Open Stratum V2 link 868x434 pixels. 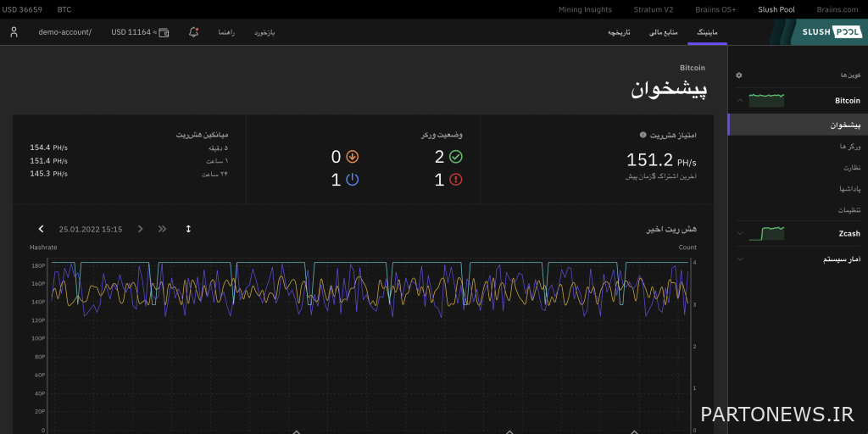654,9
